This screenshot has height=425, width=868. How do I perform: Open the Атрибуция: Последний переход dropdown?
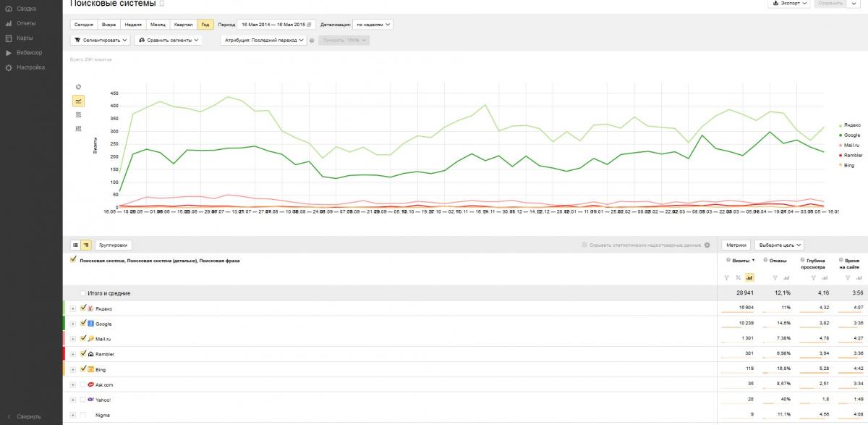pyautogui.click(x=263, y=40)
